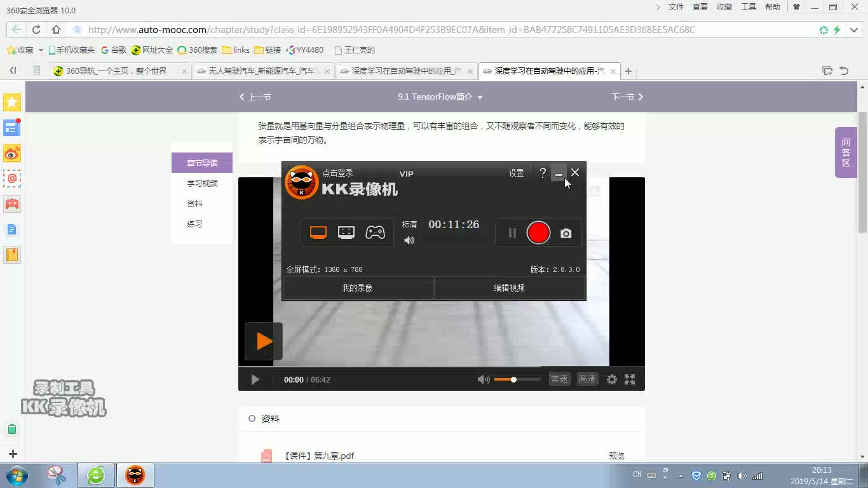
Task: Select 练习 in the side menu
Action: pos(194,224)
